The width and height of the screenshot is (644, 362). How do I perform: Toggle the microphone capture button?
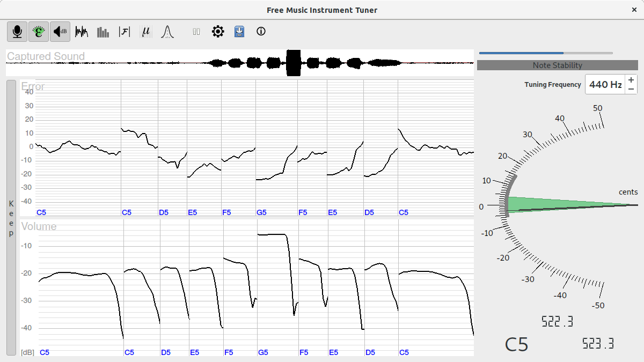17,32
